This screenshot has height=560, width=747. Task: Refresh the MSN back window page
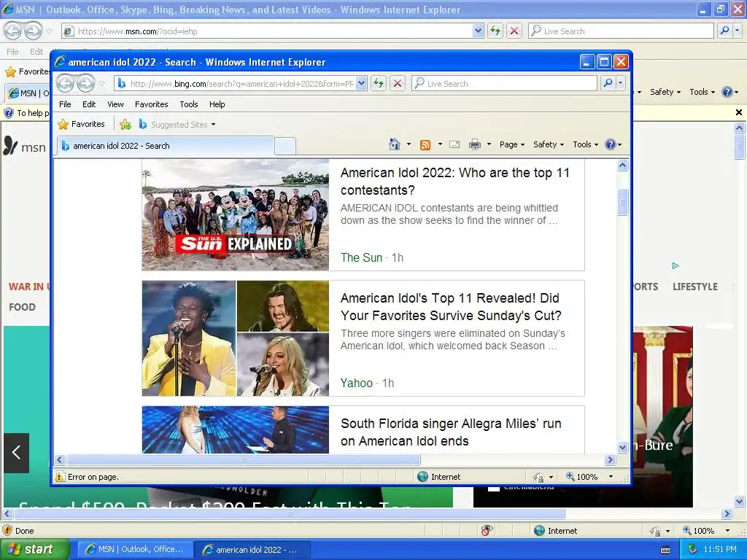pyautogui.click(x=495, y=31)
